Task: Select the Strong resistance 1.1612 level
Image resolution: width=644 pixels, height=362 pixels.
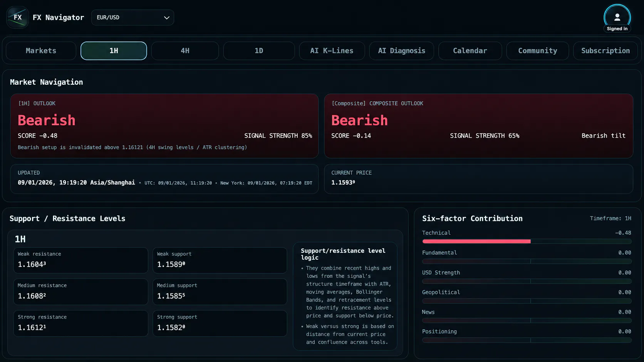Action: point(80,324)
